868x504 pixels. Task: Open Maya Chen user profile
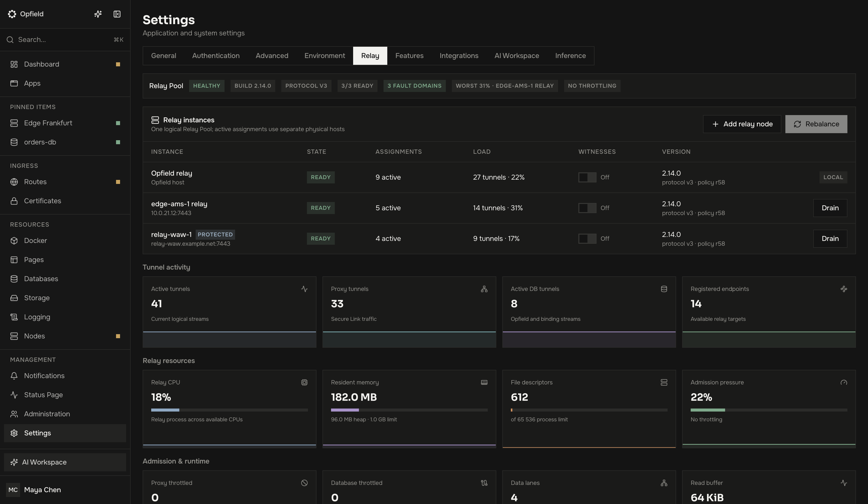[65, 490]
